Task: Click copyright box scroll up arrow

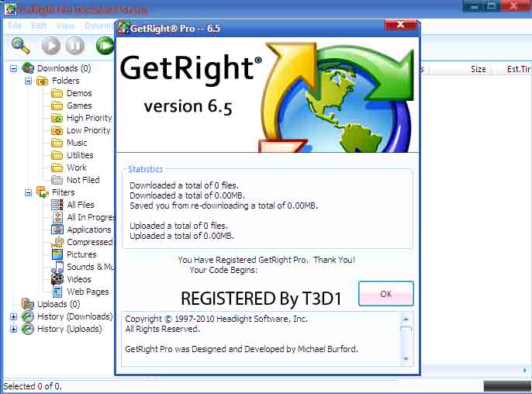Action: pos(406,319)
